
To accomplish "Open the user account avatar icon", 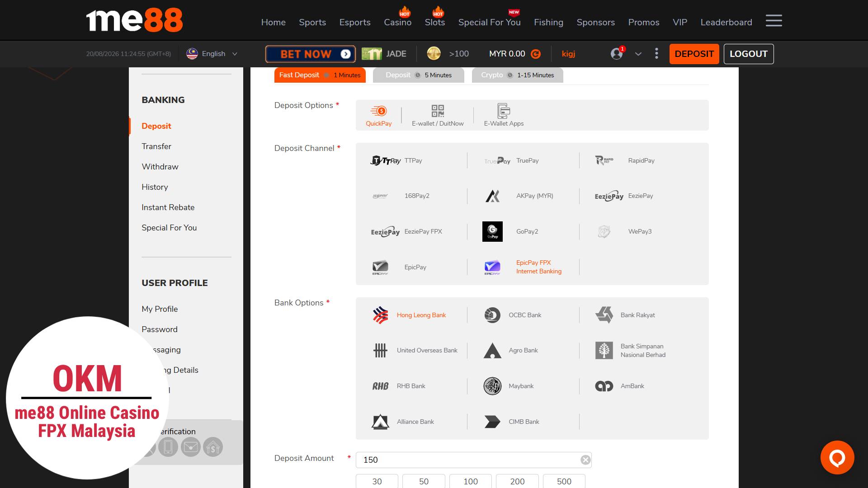I will pos(617,54).
